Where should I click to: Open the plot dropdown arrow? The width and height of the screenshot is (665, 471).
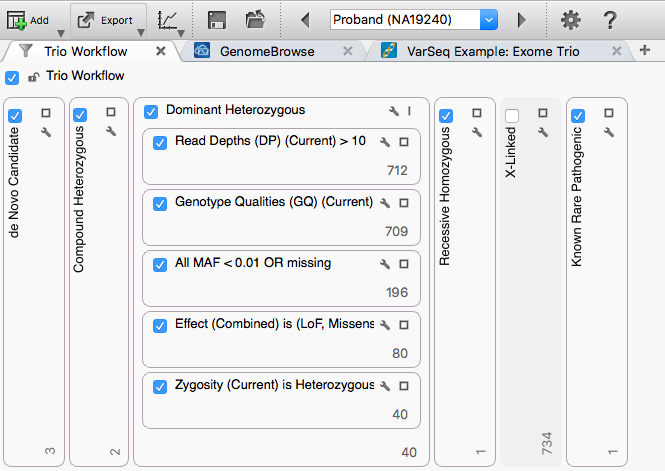click(x=181, y=33)
